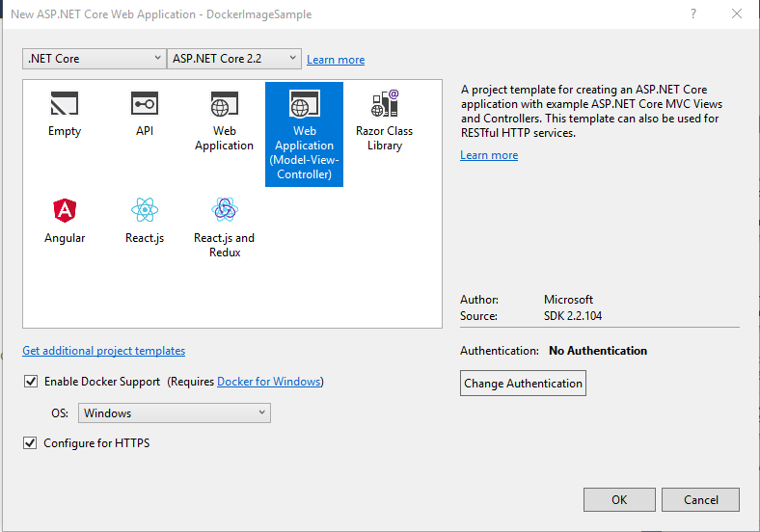This screenshot has width=760, height=532.
Task: Click the Change Authentication button
Action: pyautogui.click(x=523, y=384)
